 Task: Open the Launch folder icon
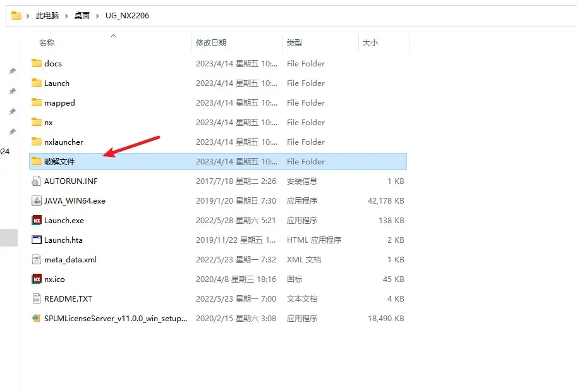[37, 83]
